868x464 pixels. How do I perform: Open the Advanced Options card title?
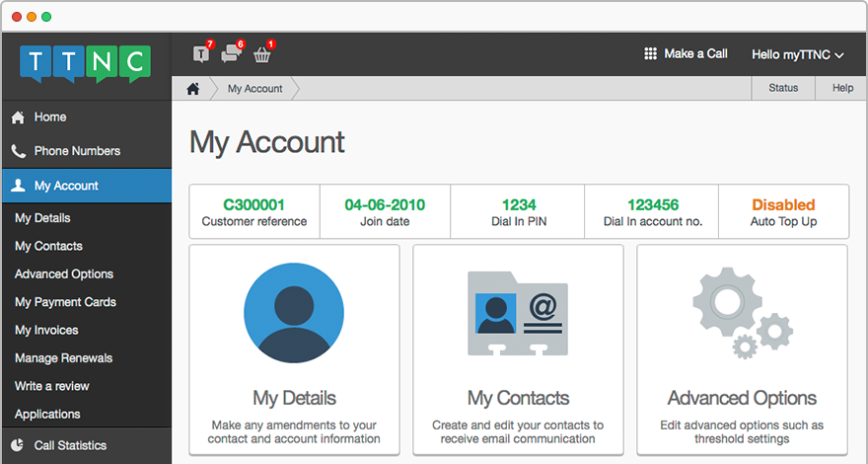(743, 398)
